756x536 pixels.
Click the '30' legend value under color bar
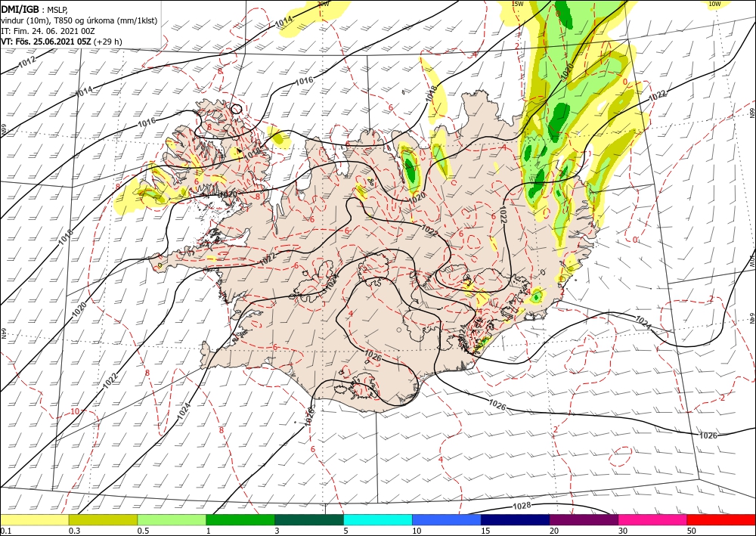pyautogui.click(x=623, y=531)
